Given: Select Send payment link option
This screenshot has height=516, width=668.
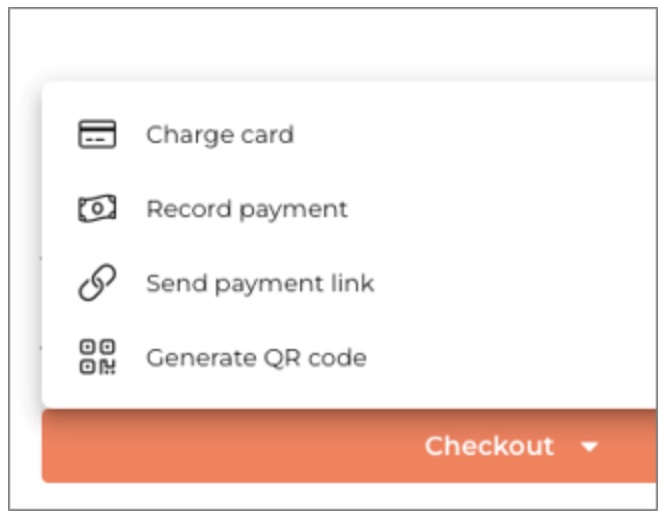Looking at the screenshot, I should coord(260,283).
